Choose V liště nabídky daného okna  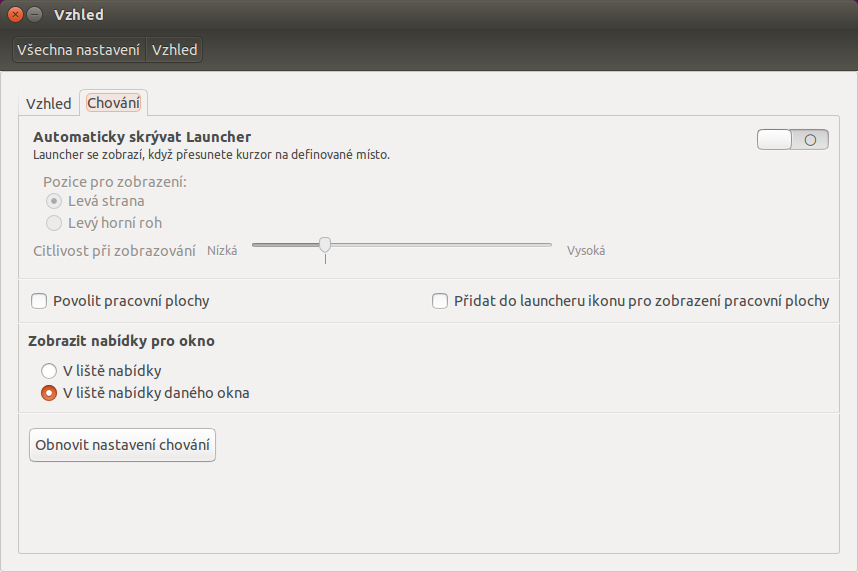49,393
